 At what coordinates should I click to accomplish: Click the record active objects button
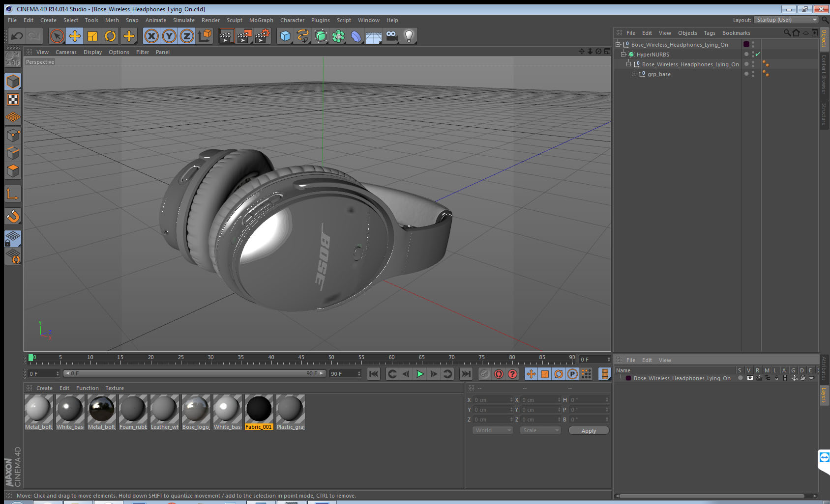click(x=485, y=374)
